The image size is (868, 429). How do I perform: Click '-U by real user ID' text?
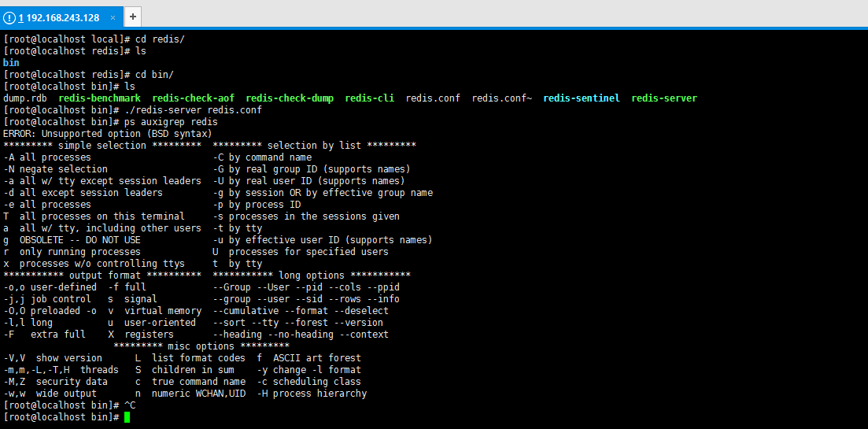click(x=309, y=180)
